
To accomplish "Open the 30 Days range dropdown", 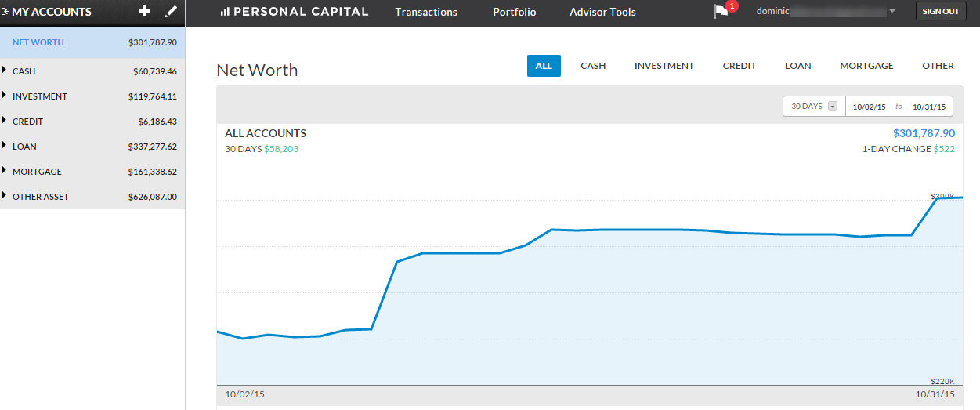I will 814,106.
